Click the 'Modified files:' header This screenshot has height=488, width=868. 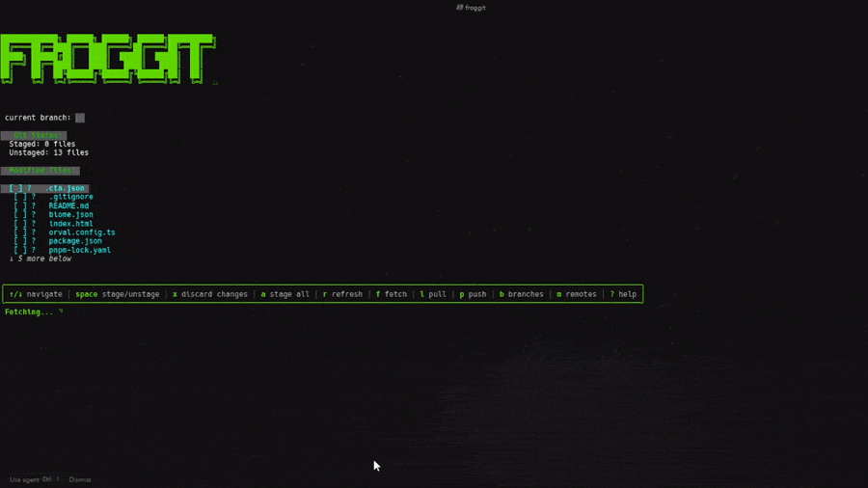tap(41, 171)
